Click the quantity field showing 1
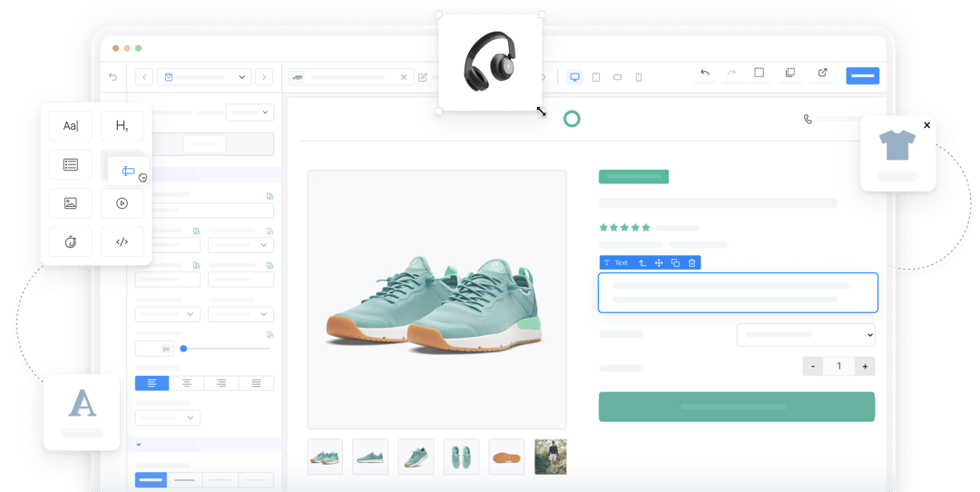Image resolution: width=980 pixels, height=492 pixels. pyautogui.click(x=838, y=366)
